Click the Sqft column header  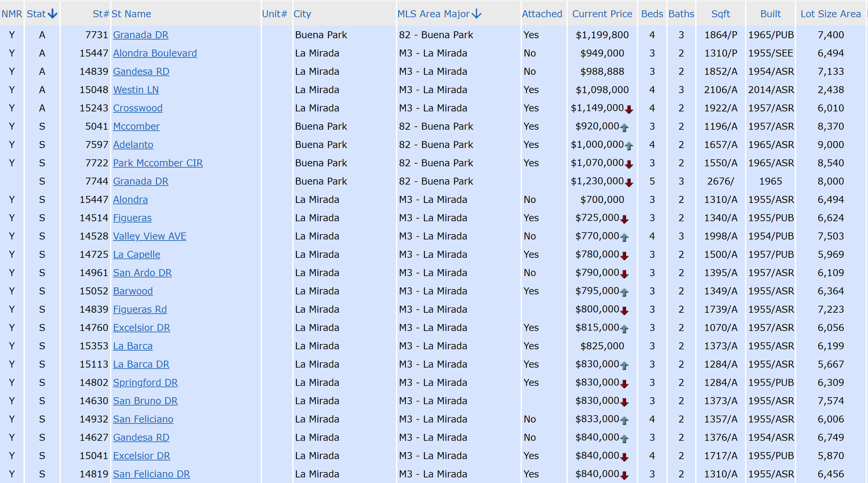point(720,14)
